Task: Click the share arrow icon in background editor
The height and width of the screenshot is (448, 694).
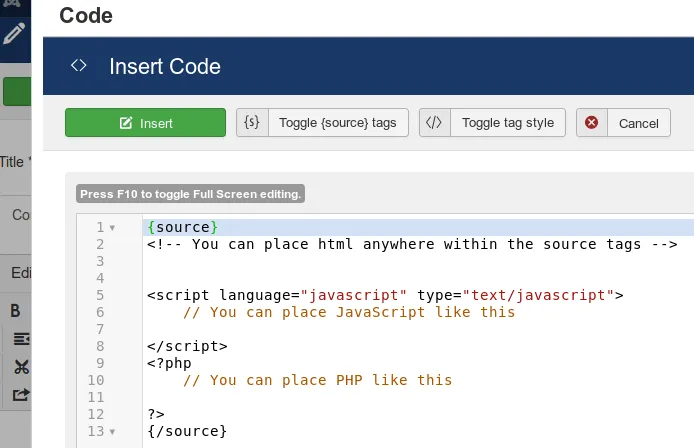Action: [21, 394]
